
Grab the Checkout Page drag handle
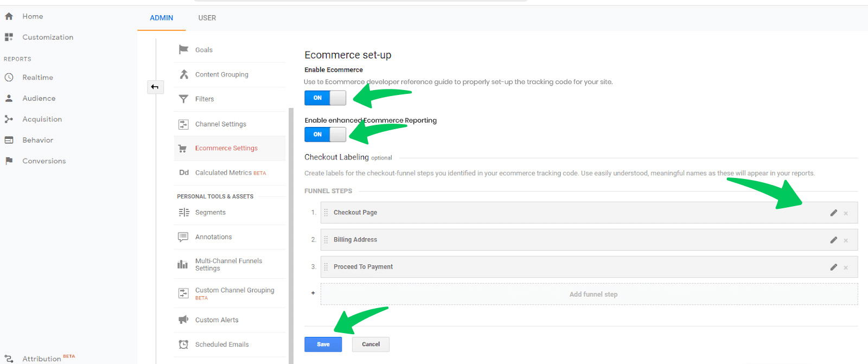click(x=326, y=213)
